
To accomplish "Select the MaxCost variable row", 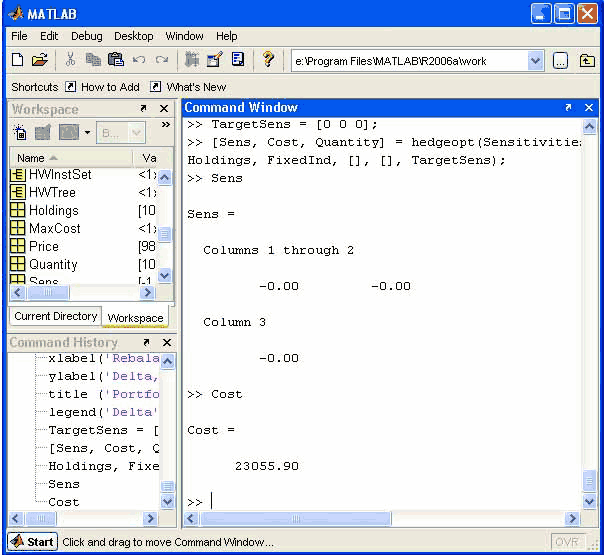I will click(x=83, y=228).
